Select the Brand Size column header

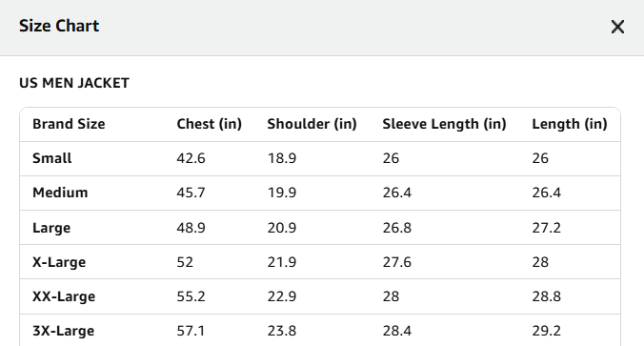click(69, 124)
